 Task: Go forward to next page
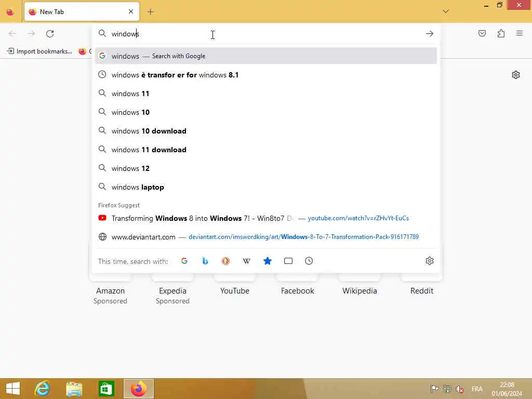pyautogui.click(x=31, y=34)
